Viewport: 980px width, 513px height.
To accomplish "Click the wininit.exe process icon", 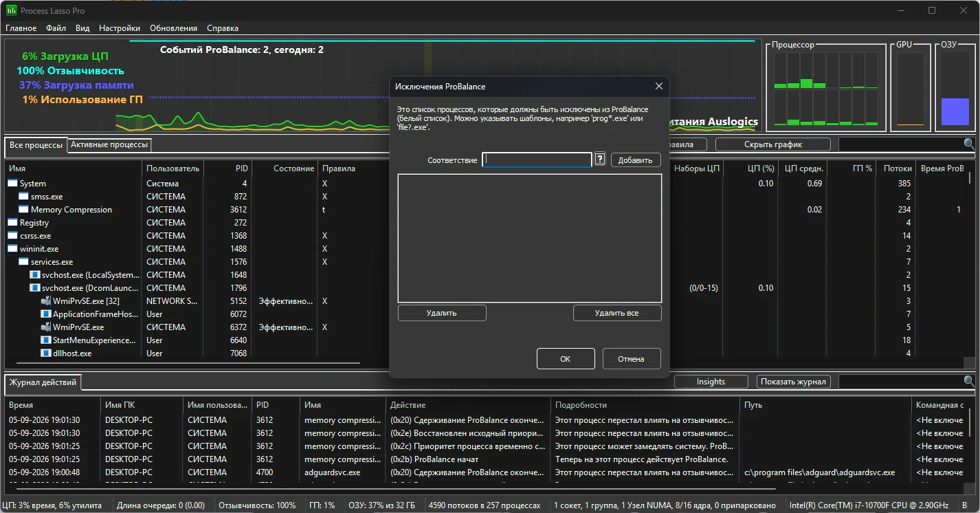I will coord(12,249).
